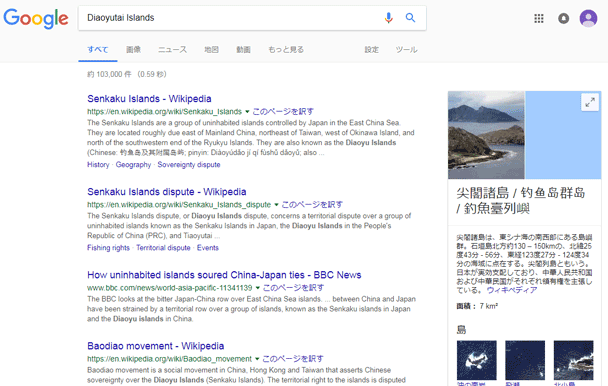The width and height of the screenshot is (608, 386).
Task: Expand the island photo with arrows icon
Action: tap(590, 102)
